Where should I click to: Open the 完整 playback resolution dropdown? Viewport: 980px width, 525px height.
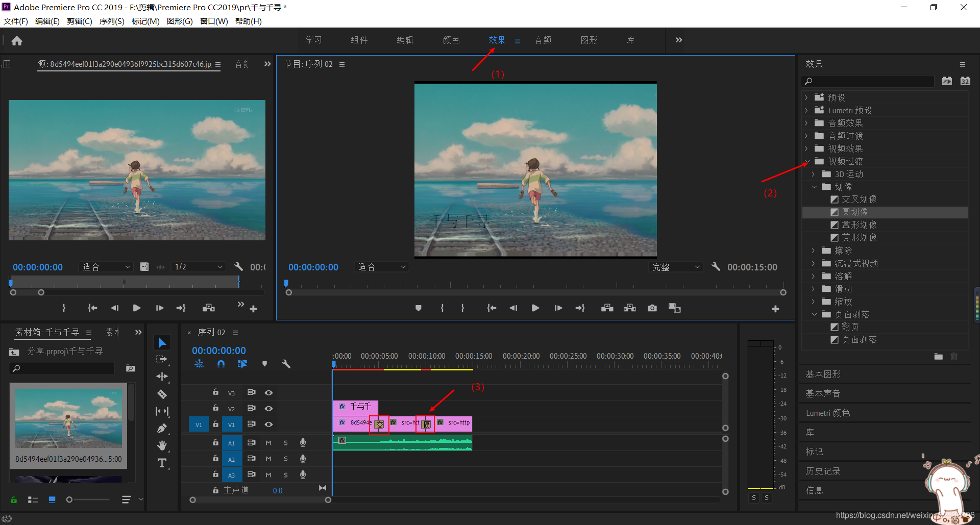tap(676, 267)
